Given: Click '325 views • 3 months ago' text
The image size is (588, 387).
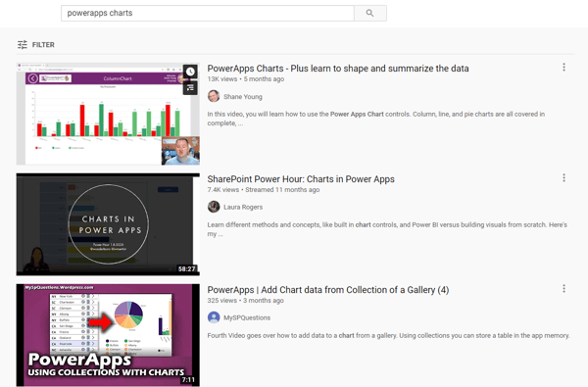Looking at the screenshot, I should click(245, 301).
